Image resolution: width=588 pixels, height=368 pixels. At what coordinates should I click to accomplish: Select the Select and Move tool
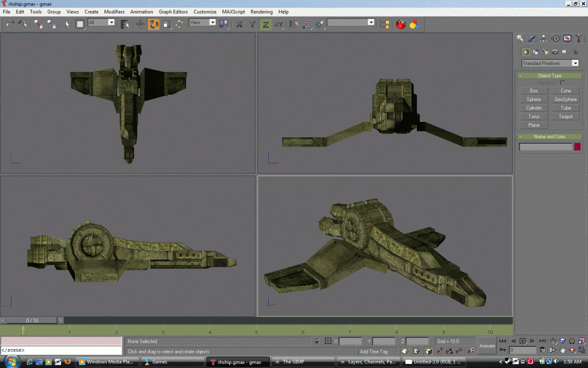pyautogui.click(x=140, y=24)
